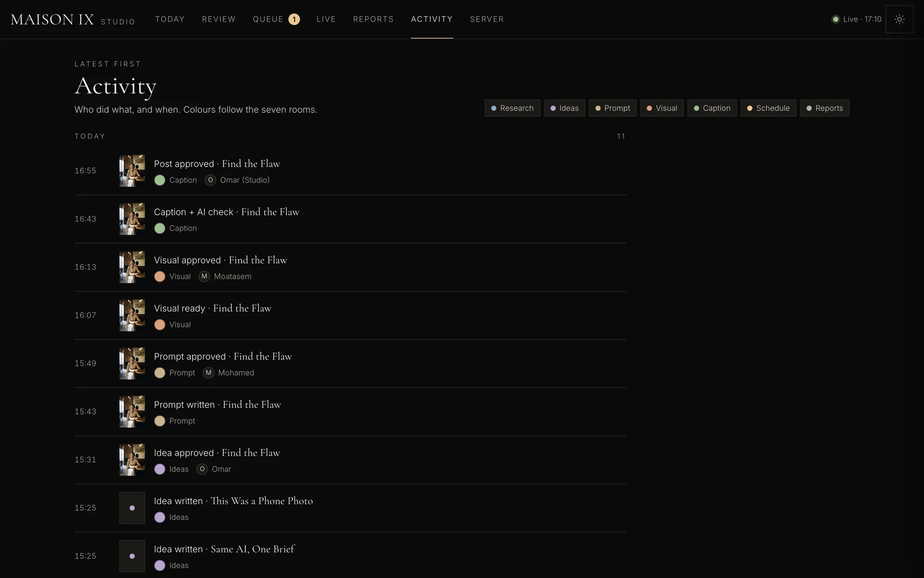Screen dimensions: 924x578
Task: Click Omar (Studio) avatar in Post approved row
Action: [210, 180]
